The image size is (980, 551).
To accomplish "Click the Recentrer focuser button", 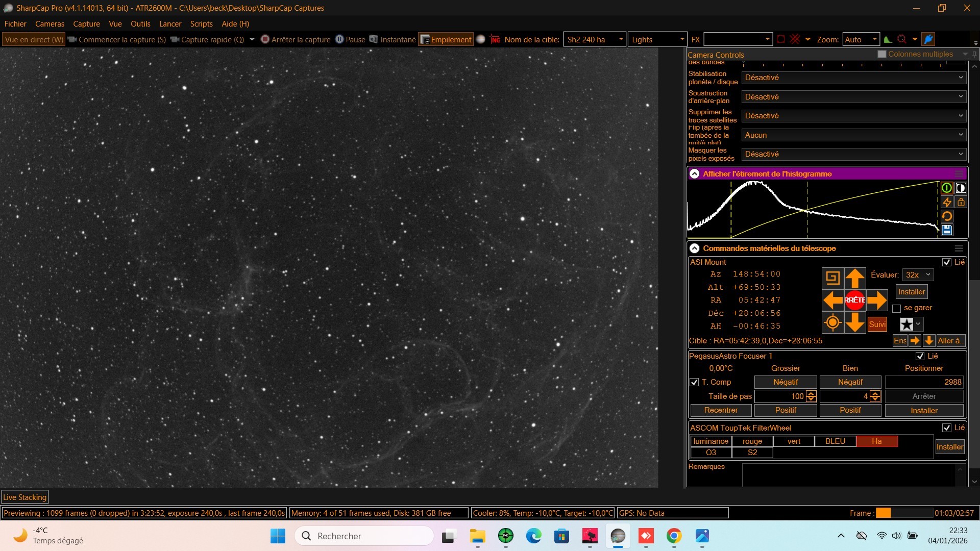I will click(721, 410).
